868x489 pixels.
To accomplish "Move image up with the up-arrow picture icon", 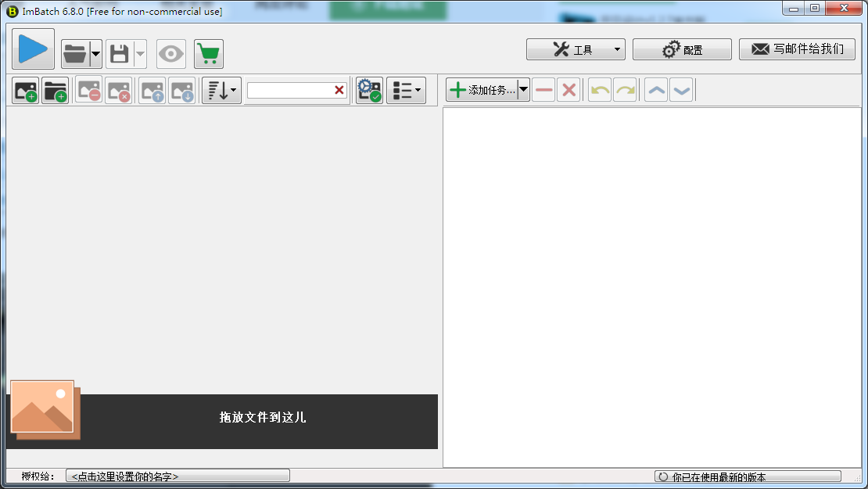I will [152, 91].
